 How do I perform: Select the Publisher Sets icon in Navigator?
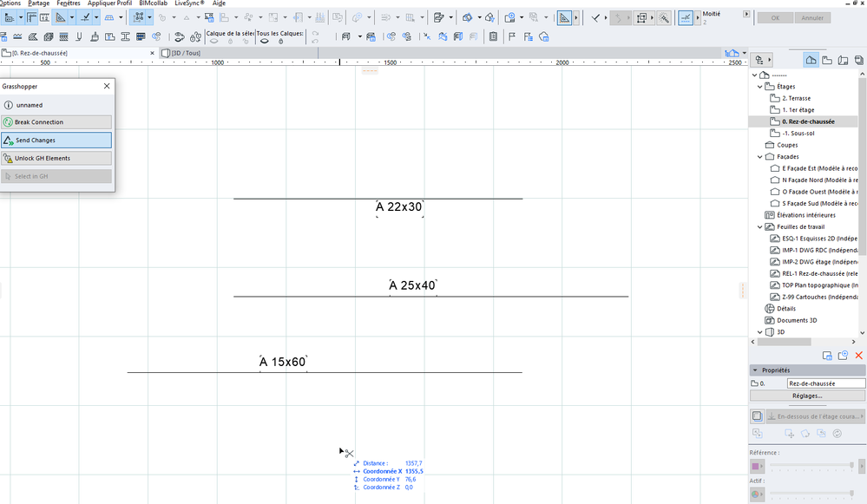(x=858, y=60)
